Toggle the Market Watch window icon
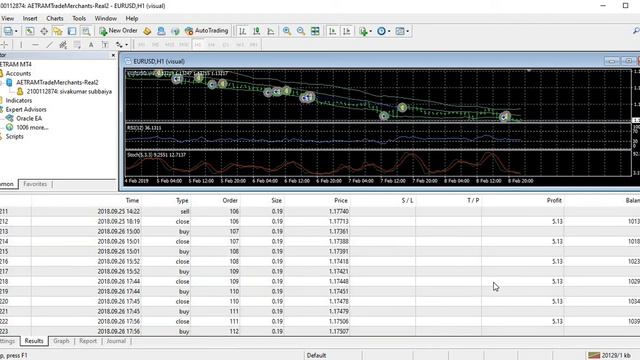The width and height of the screenshot is (640, 360). click(x=30, y=31)
